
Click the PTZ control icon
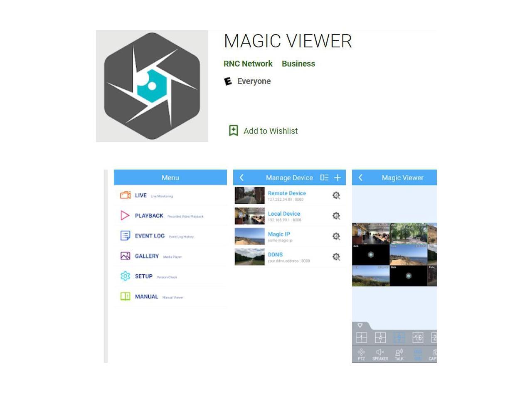[361, 355]
